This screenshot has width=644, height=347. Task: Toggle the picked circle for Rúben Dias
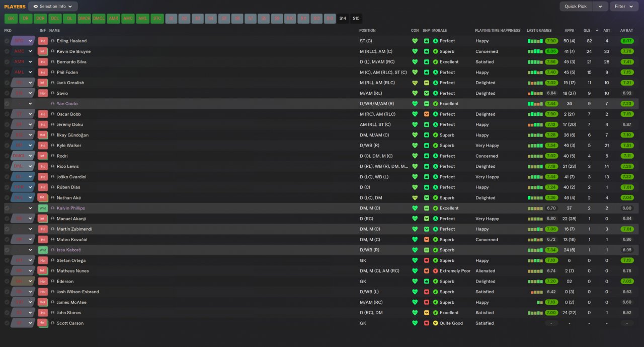click(x=7, y=187)
